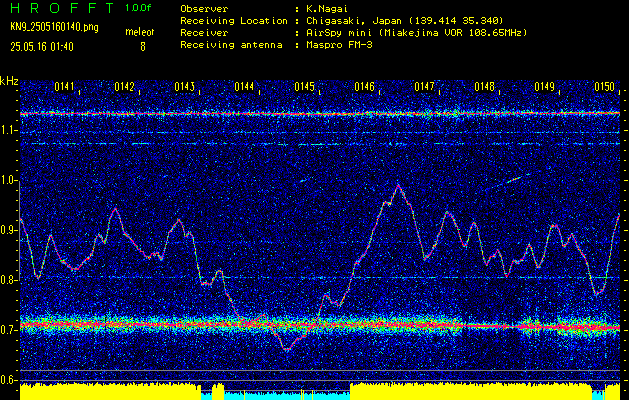
Task: Click the 0143 time marker
Action: pos(185,86)
